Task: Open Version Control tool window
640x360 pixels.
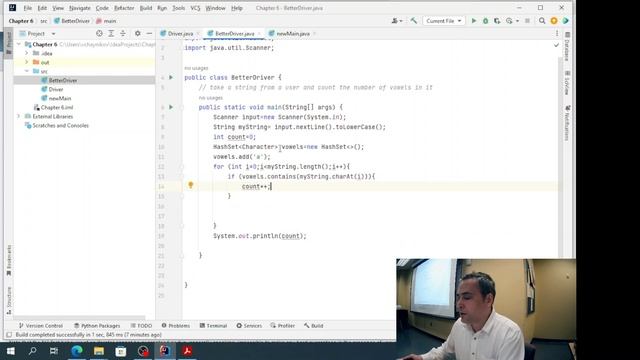Action: point(40,325)
